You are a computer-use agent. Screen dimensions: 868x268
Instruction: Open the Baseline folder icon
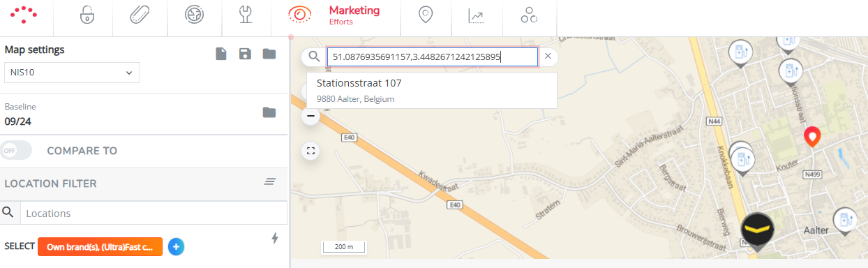(x=269, y=112)
